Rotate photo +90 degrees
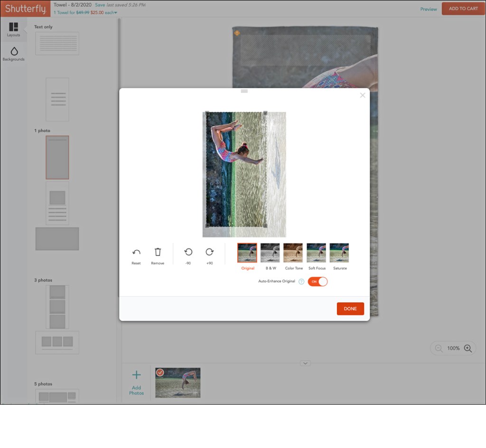 click(209, 252)
